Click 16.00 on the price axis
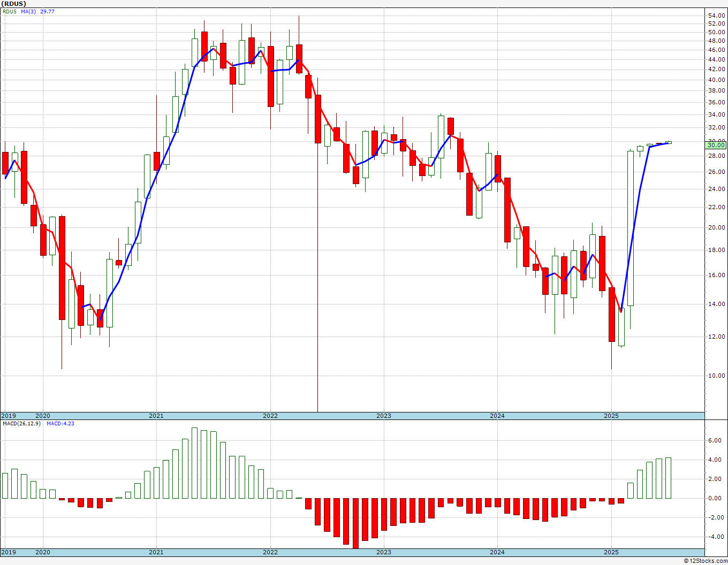 tap(716, 276)
